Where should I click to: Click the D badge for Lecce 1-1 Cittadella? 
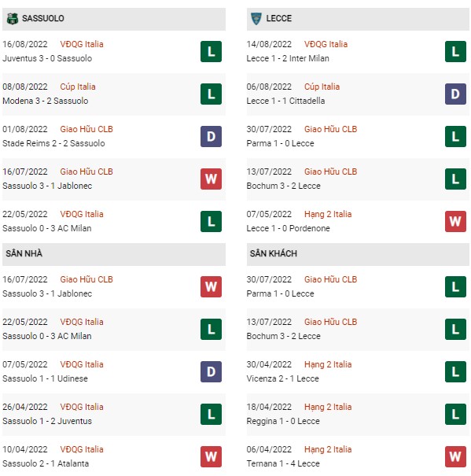(x=455, y=94)
